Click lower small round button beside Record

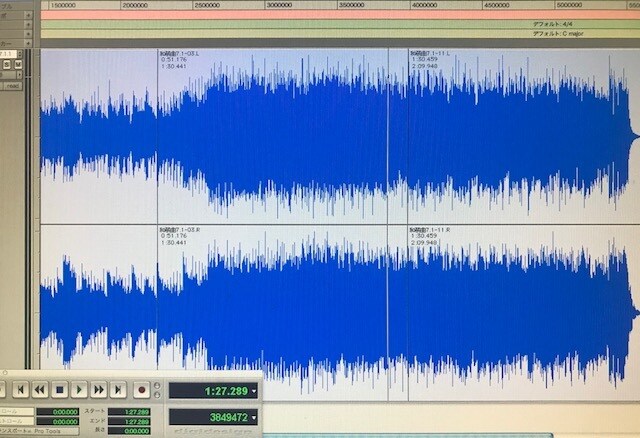coord(157,395)
